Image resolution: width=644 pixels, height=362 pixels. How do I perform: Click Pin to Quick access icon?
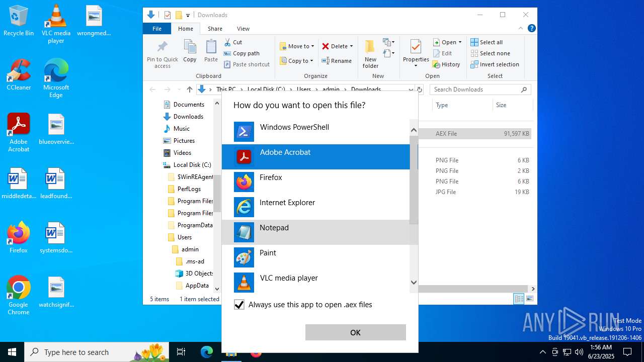click(x=162, y=54)
